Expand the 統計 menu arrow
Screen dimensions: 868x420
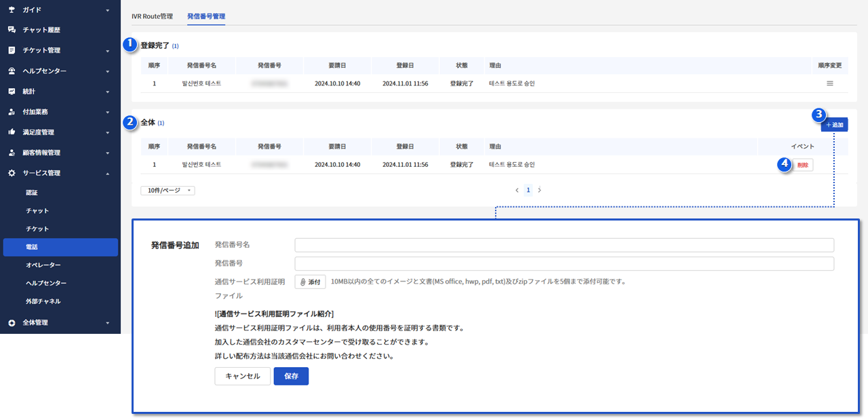point(107,92)
